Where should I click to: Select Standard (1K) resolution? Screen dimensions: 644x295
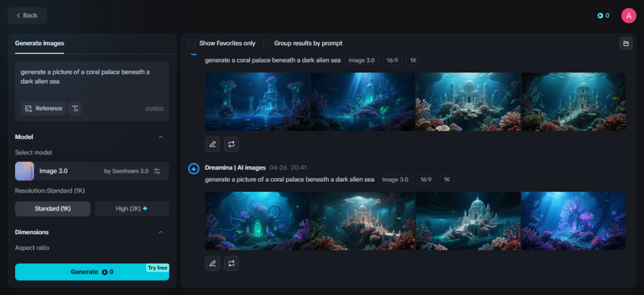pyautogui.click(x=53, y=209)
